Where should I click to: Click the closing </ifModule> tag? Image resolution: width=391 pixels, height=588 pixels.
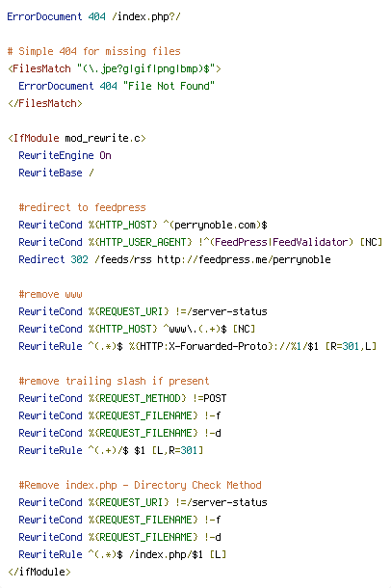tap(39, 572)
